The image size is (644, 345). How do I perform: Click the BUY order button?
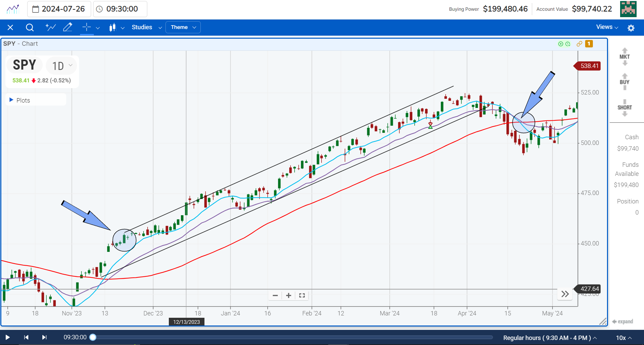tap(624, 81)
